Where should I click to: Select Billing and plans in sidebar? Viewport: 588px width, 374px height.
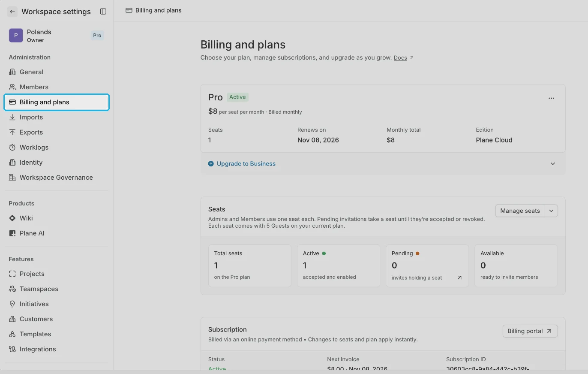click(x=57, y=102)
